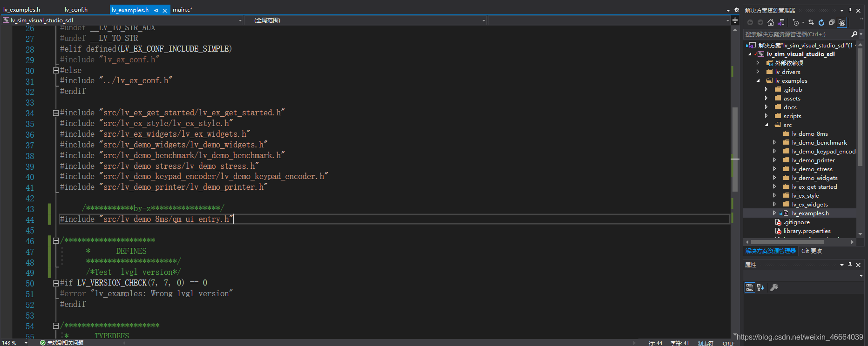This screenshot has width=868, height=346.
Task: Collapse #if LV_VERSION_CHECK region on line 50
Action: coord(56,283)
